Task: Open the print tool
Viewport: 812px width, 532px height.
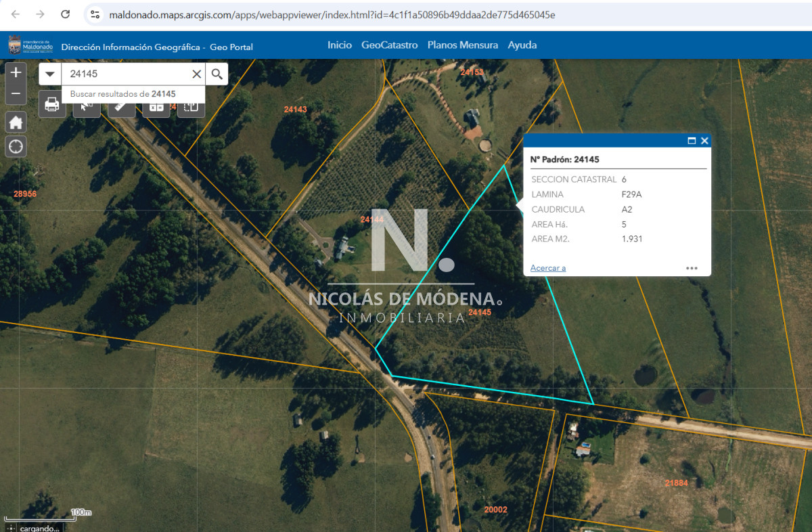Action: coord(52,106)
